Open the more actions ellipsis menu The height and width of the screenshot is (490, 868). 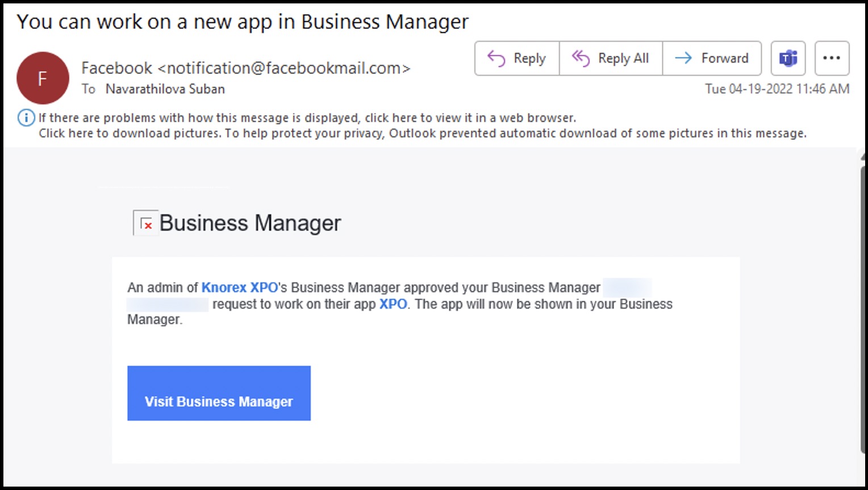point(832,58)
